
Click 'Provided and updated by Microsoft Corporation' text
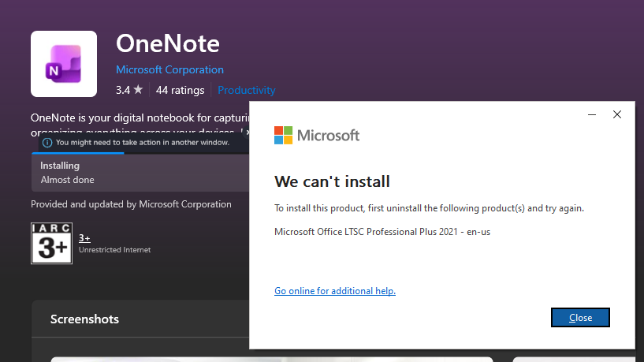tap(131, 204)
